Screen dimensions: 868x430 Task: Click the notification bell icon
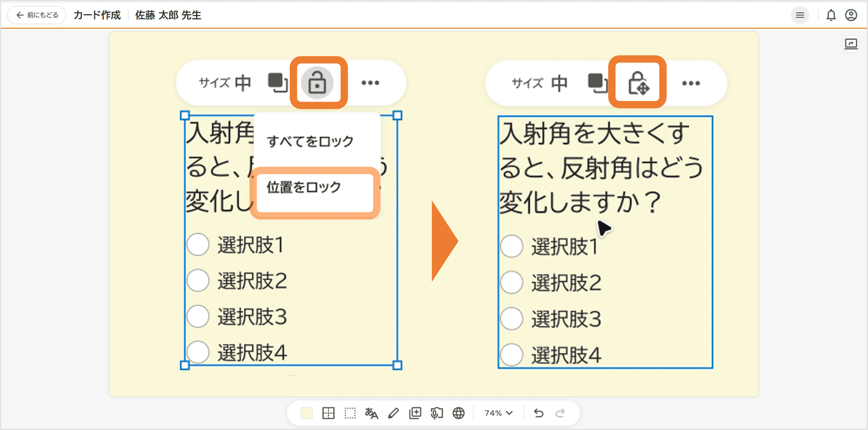[831, 15]
